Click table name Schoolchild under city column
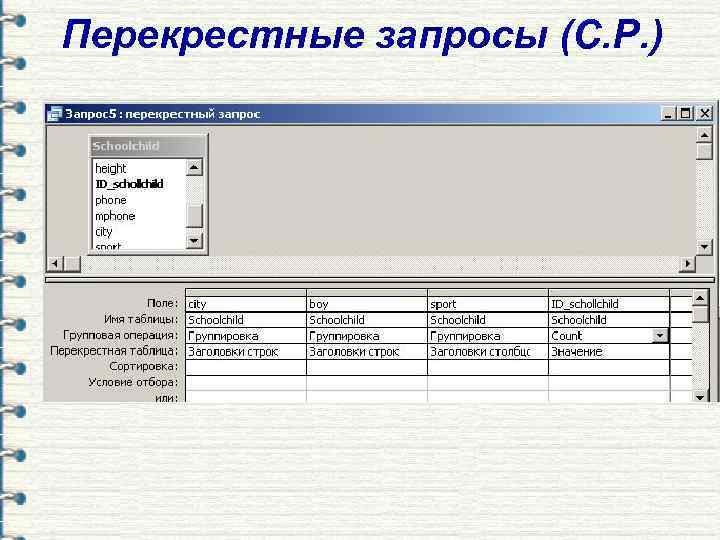 [x=246, y=320]
